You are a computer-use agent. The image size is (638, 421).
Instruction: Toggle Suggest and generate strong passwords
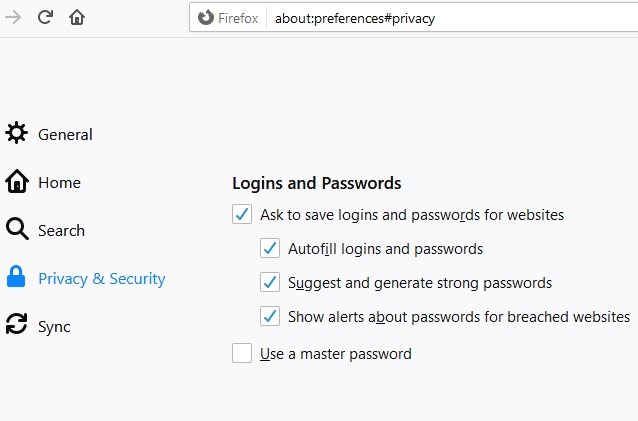click(270, 282)
